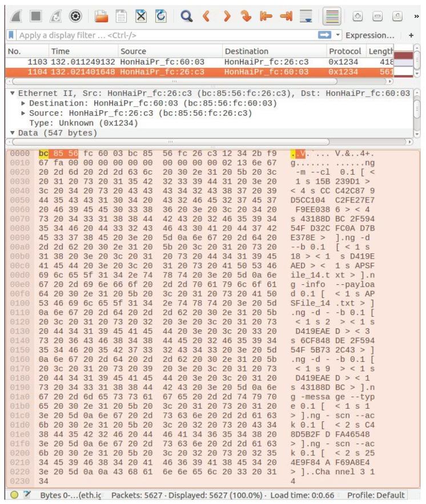426x504 pixels.
Task: Go forward in packet history
Action: 227,16
